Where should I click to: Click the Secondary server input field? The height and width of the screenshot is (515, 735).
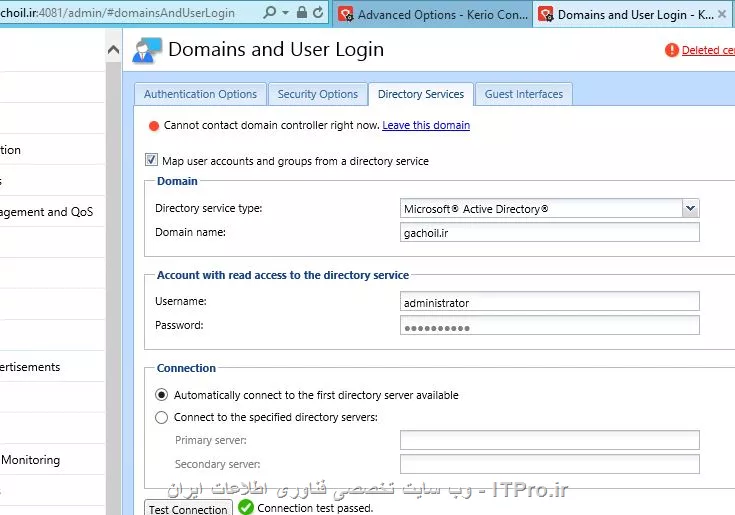(x=549, y=464)
